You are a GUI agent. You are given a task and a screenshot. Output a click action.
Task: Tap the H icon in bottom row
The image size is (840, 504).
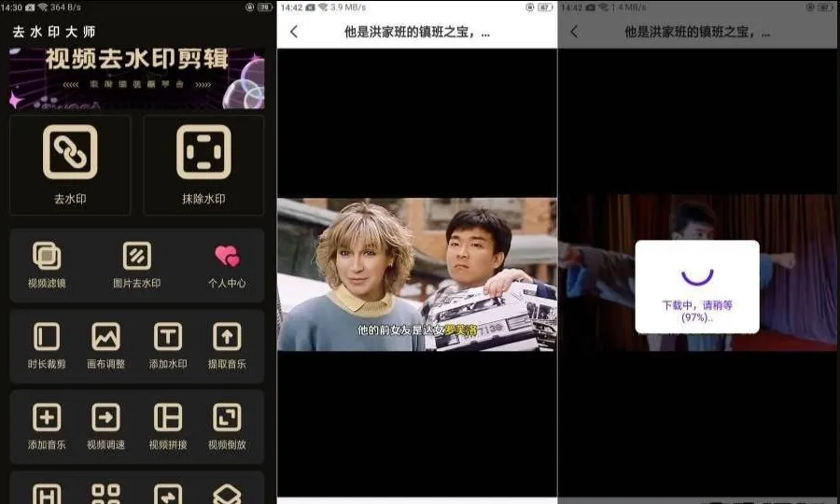47,494
